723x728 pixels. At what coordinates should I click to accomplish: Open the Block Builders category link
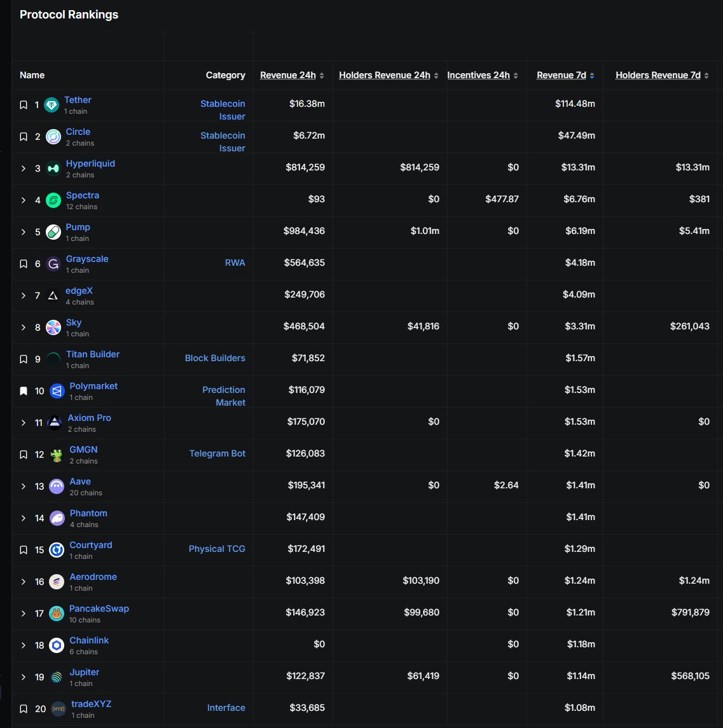coord(215,358)
